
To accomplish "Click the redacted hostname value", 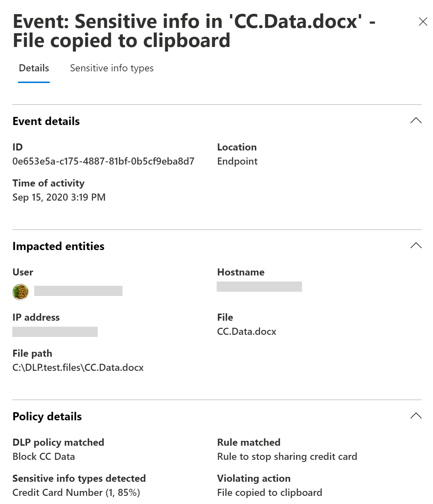I will [x=259, y=286].
